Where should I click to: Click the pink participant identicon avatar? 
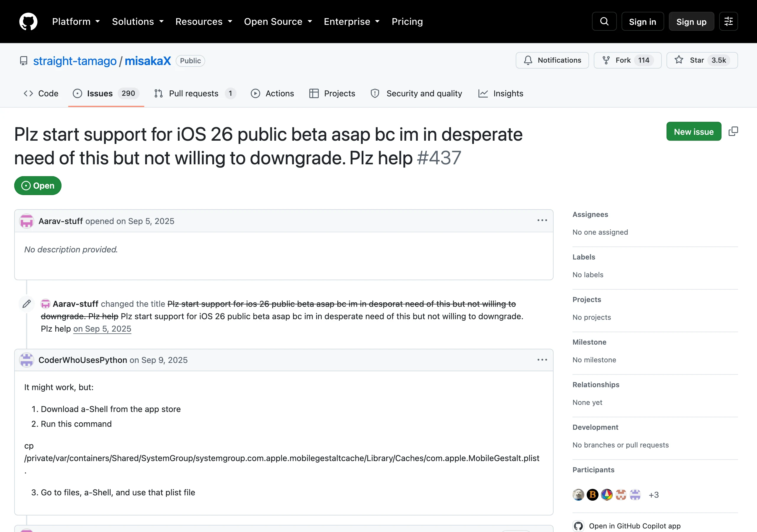[621, 494]
